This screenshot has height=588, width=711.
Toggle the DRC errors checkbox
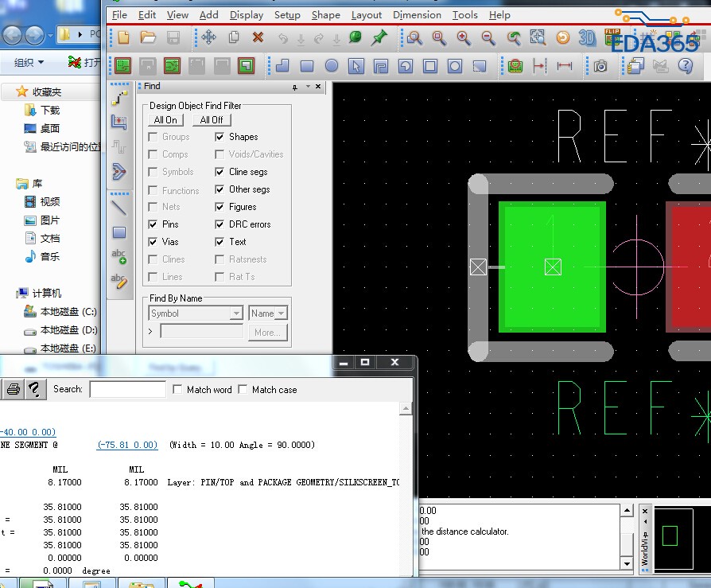pos(220,224)
